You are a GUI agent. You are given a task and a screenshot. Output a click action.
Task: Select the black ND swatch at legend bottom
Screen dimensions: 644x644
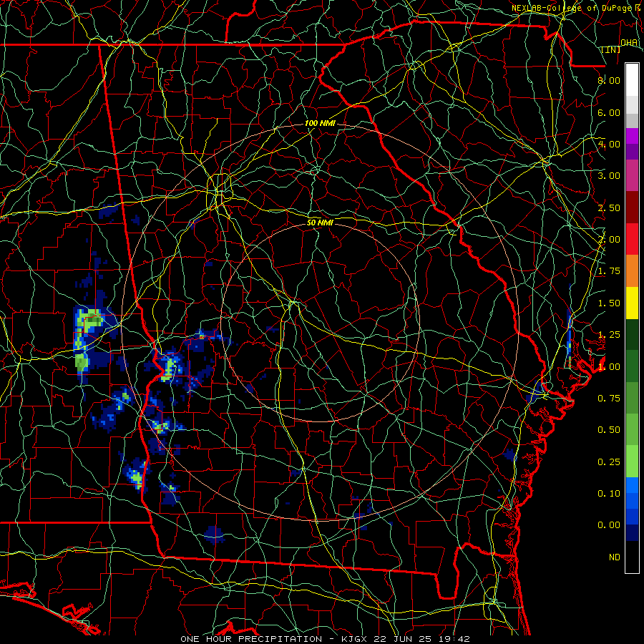click(x=632, y=557)
